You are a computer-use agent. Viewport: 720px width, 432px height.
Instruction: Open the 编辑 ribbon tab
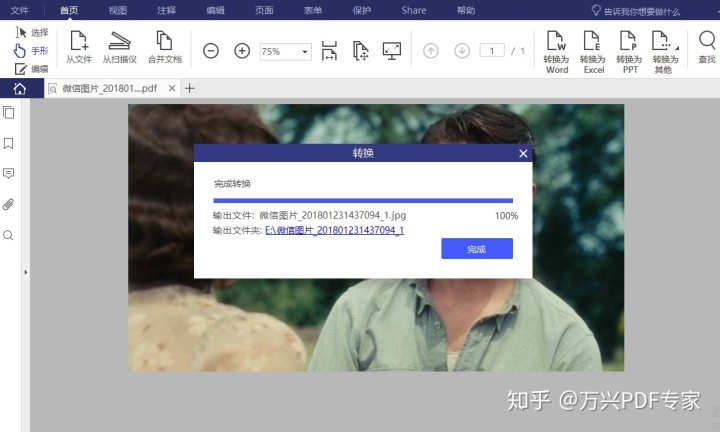215,10
